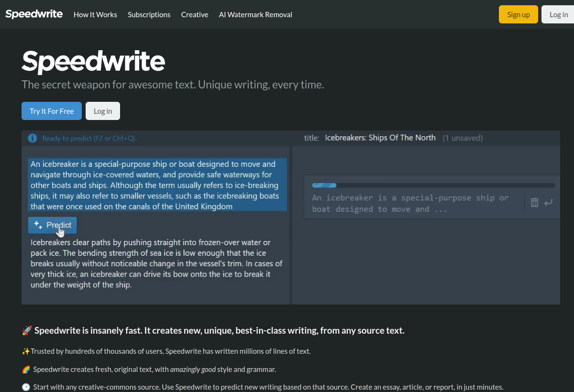Click the sparkles emoji before 'Trusted by hundreds'
The height and width of the screenshot is (392, 574).
[26, 351]
